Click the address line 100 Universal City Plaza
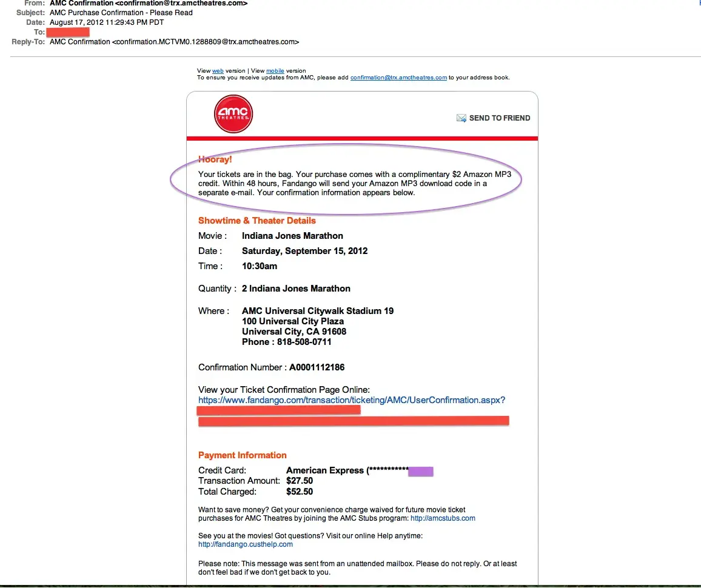Screen dimensions: 701x588 point(292,321)
